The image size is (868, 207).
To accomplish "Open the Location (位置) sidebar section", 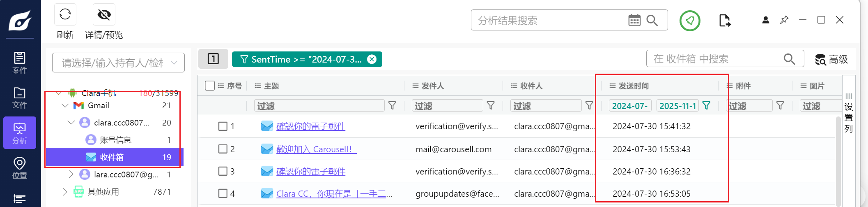I will [x=19, y=168].
